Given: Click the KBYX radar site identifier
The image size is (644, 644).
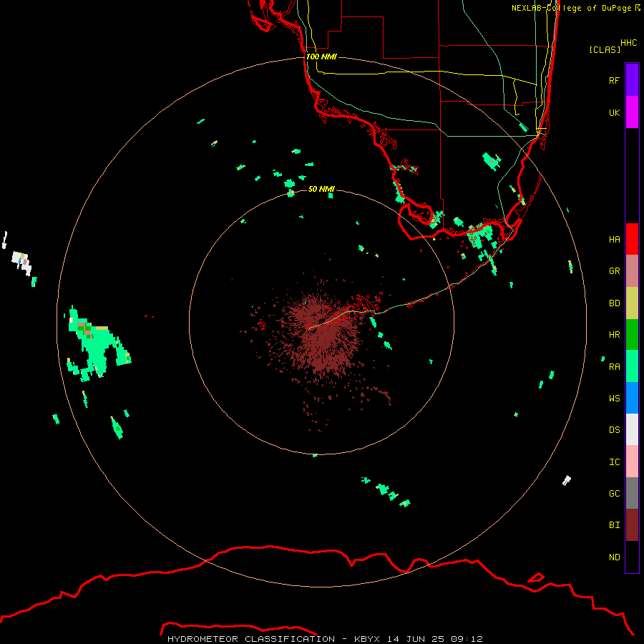Looking at the screenshot, I should click(x=367, y=639).
